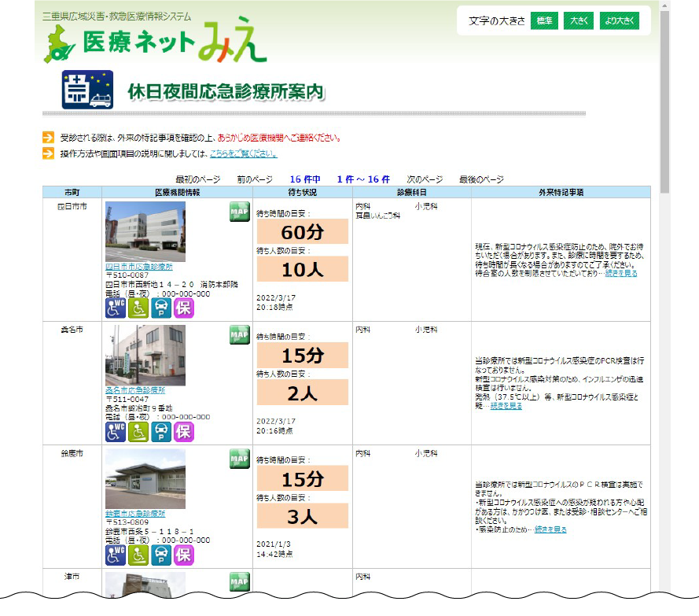Screen dimensions: 699x616
Task: Go to 最後のページ
Action: tap(481, 179)
